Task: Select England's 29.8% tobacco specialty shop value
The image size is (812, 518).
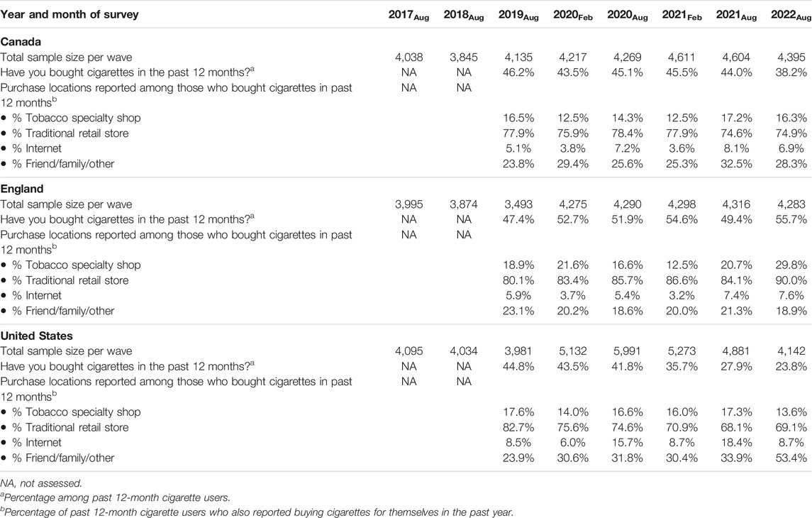Action: [x=791, y=265]
